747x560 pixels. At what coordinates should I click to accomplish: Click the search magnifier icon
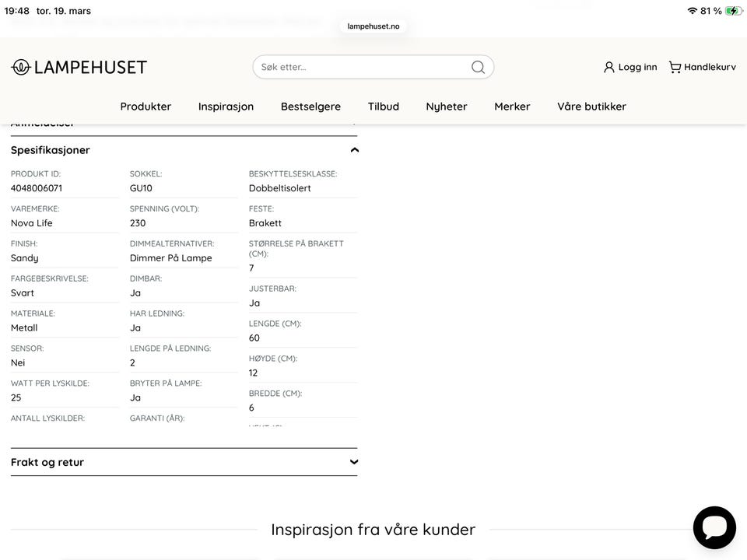tap(478, 67)
